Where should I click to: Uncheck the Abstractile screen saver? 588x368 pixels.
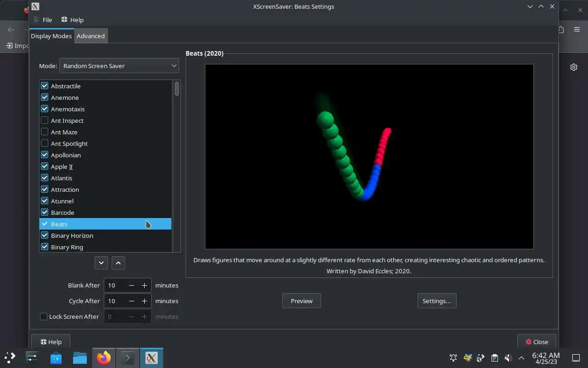(x=45, y=86)
